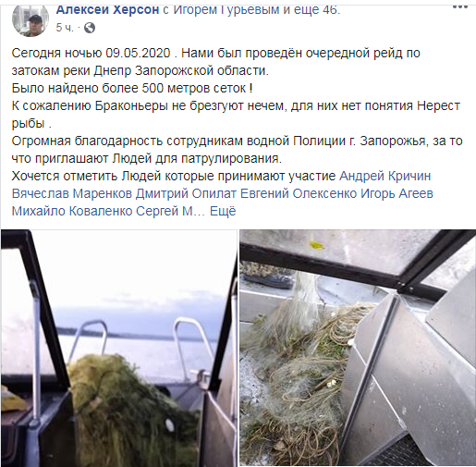Expand the full post text with Ещё
476x467 pixels.
click(x=223, y=212)
